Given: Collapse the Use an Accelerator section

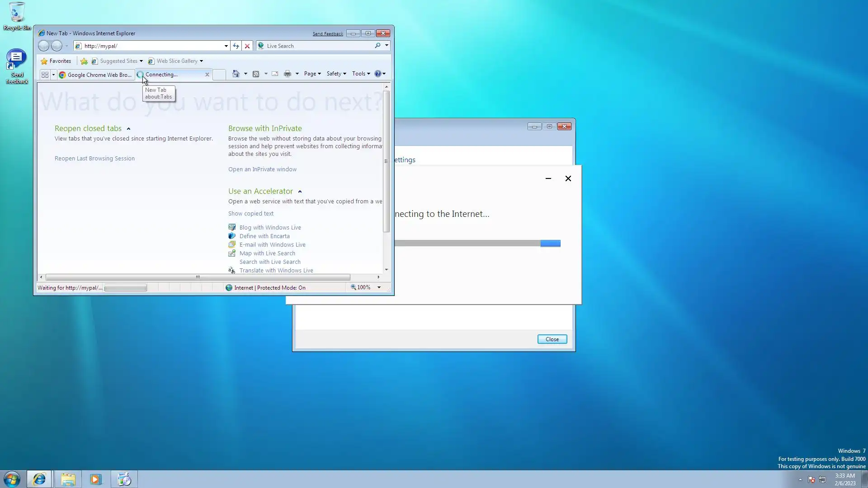Looking at the screenshot, I should tap(300, 192).
